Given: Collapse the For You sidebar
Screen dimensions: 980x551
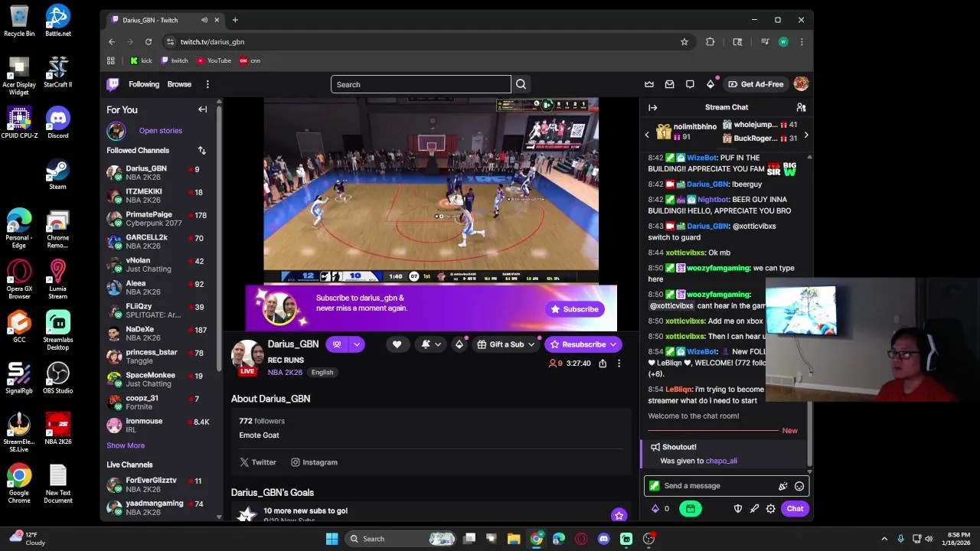Looking at the screenshot, I should [x=202, y=109].
